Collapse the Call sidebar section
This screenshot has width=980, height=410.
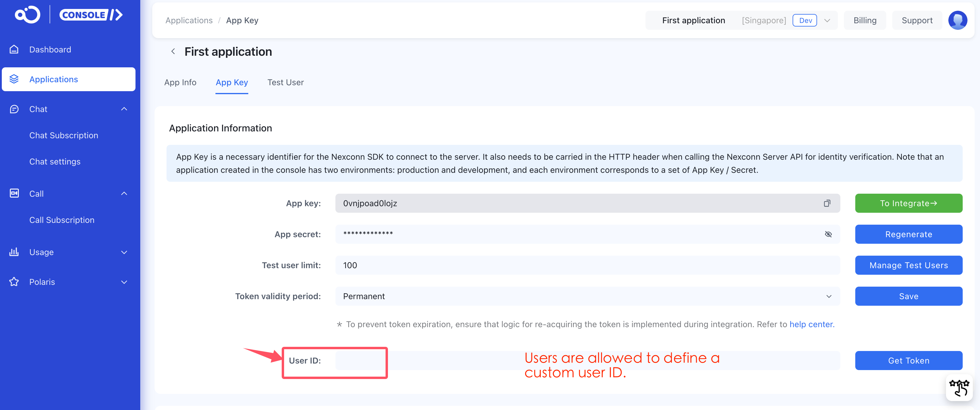coord(124,193)
